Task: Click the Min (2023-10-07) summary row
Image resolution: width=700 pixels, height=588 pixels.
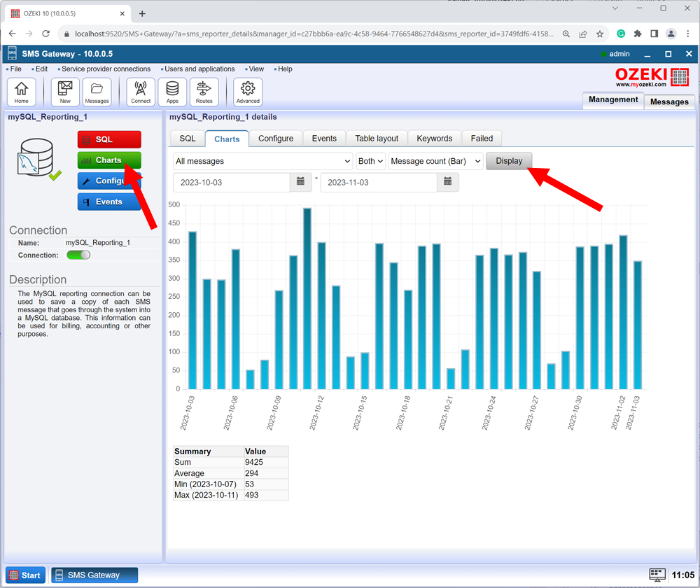Action: [x=231, y=484]
